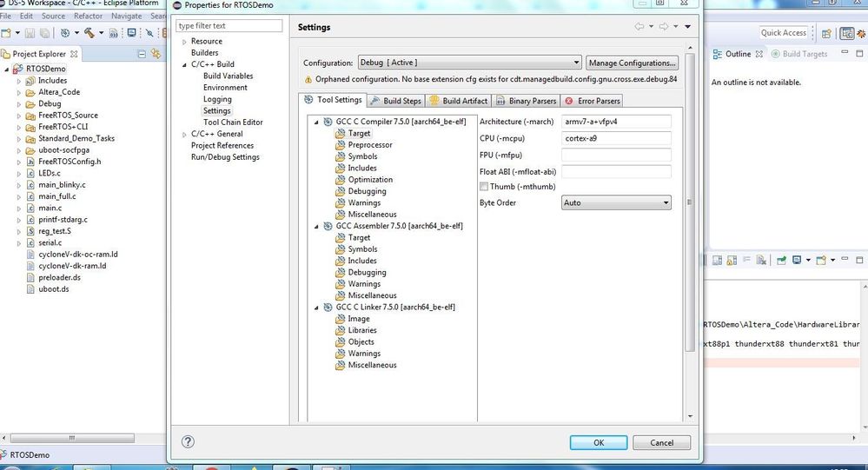Click the OK button
The height and width of the screenshot is (470, 868).
pyautogui.click(x=599, y=443)
